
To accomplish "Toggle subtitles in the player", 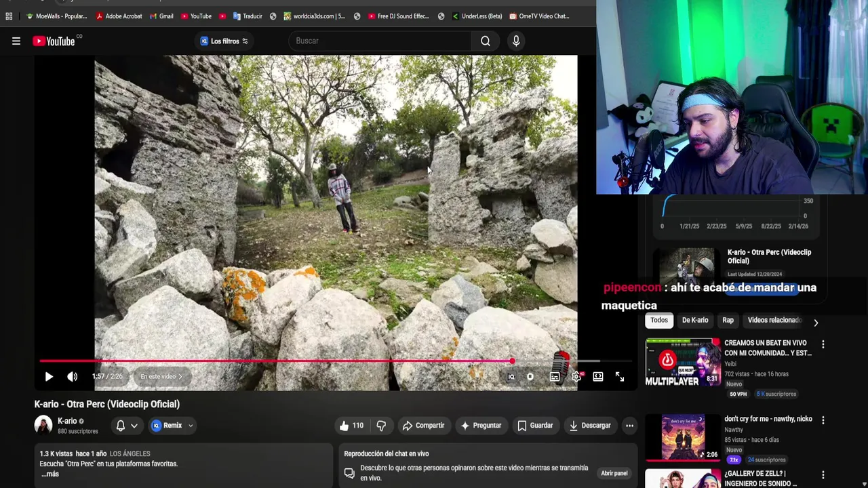I will coord(555,377).
